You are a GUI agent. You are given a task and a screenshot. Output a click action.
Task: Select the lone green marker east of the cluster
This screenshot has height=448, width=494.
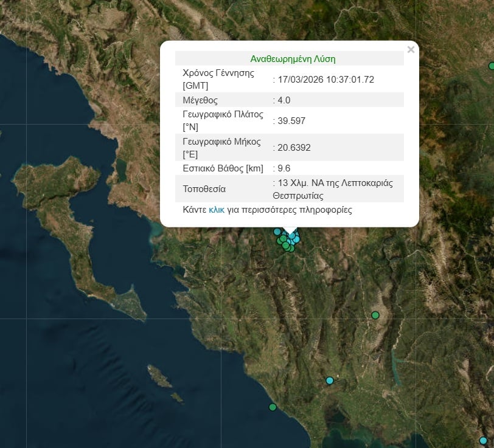375,315
